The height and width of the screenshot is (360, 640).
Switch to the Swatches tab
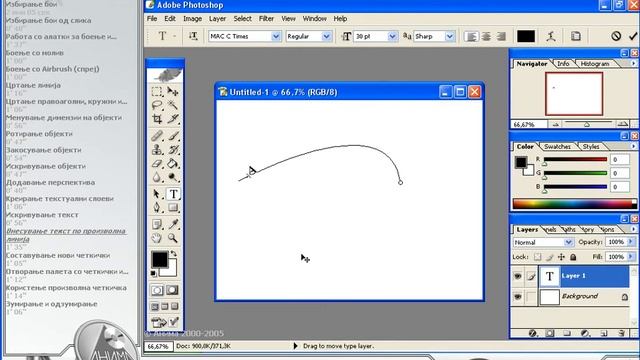557,147
